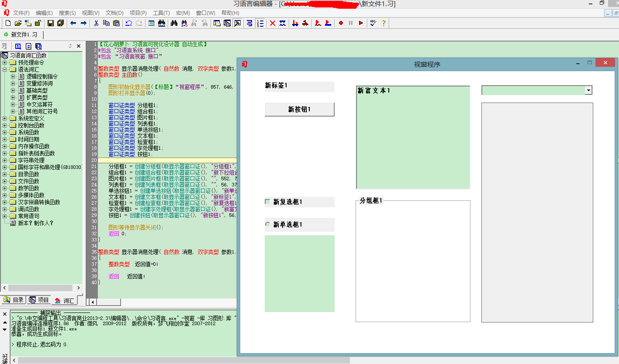Open the 帮助(H) menu
This screenshot has width=619, height=364.
230,13
